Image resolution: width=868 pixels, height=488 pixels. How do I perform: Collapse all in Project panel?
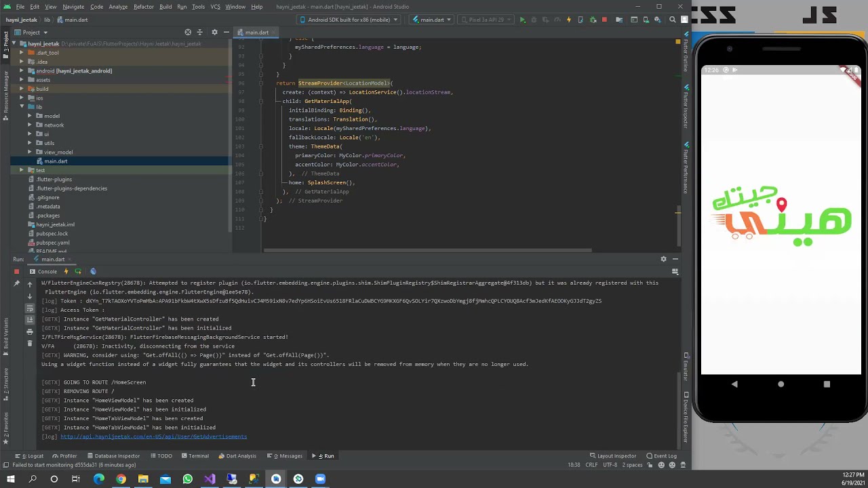click(199, 32)
